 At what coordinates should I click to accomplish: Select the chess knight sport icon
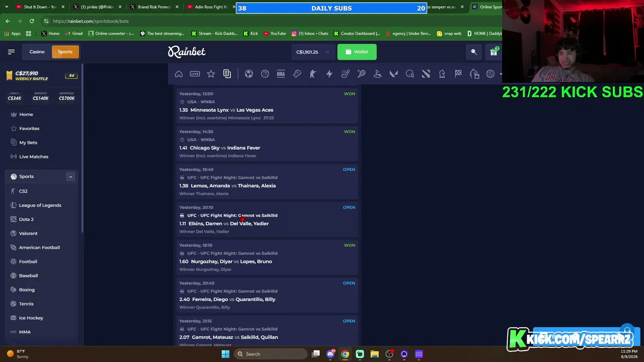(442, 74)
